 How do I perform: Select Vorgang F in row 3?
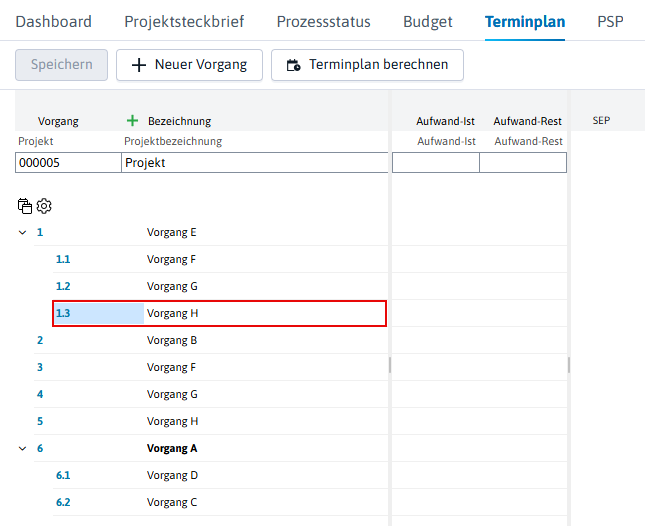pos(171,368)
